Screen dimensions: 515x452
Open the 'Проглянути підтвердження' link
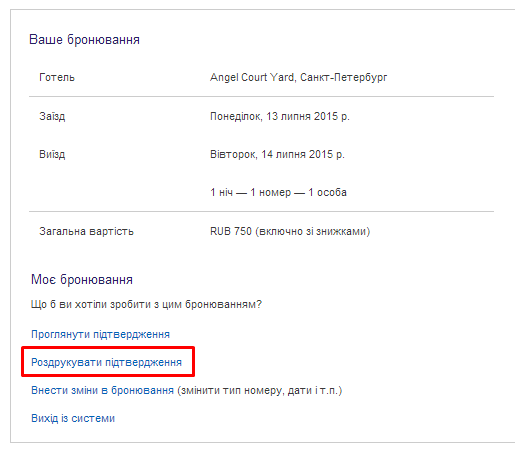100,334
